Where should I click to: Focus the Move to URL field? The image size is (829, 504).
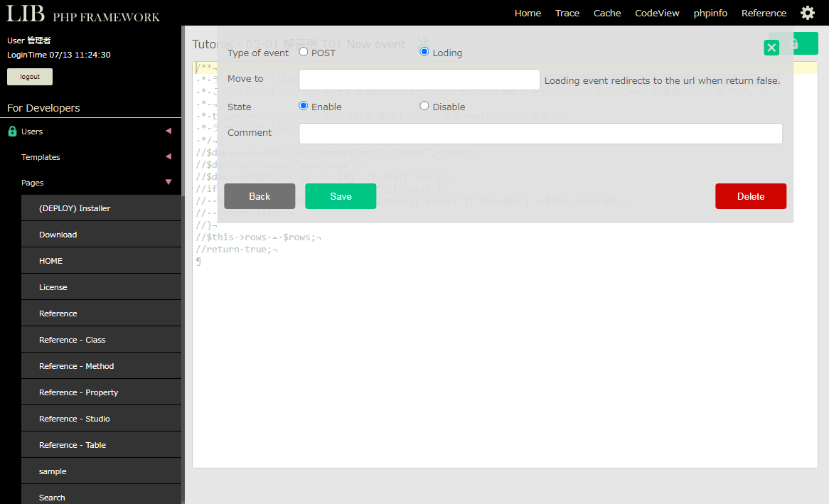tap(419, 80)
